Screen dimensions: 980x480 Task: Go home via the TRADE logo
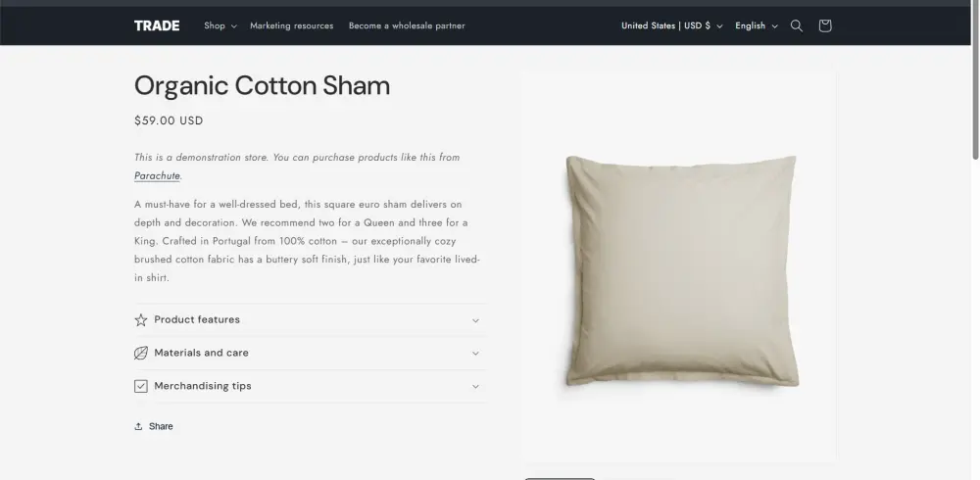[157, 25]
